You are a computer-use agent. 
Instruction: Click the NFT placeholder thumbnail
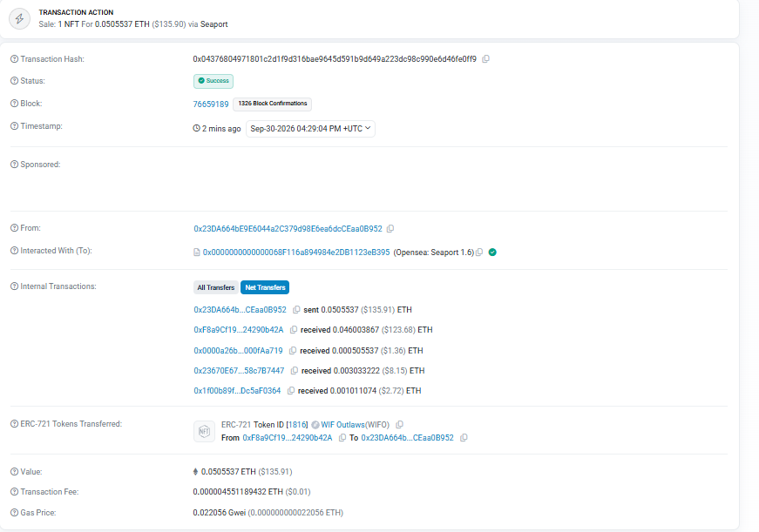tap(204, 431)
